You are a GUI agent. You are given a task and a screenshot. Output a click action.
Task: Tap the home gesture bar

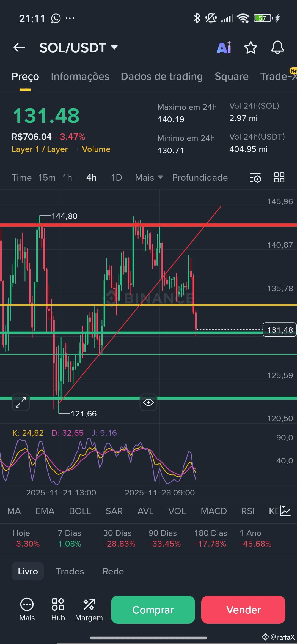[x=148, y=638]
